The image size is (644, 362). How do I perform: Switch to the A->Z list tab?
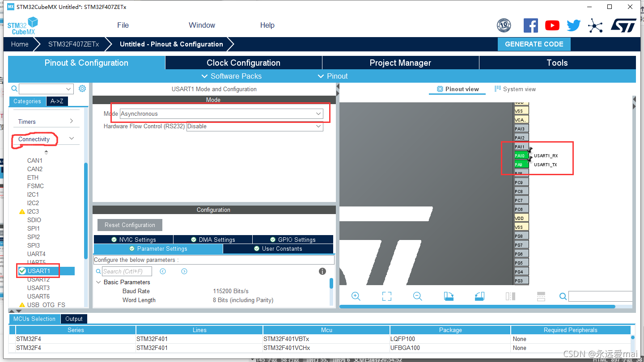[x=57, y=101]
